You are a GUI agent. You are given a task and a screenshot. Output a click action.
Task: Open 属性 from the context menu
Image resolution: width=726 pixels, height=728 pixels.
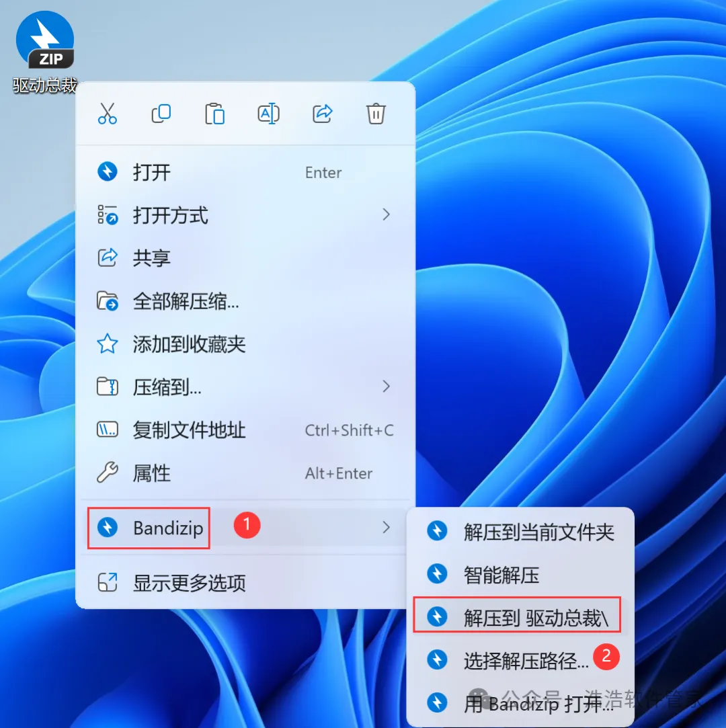point(245,473)
